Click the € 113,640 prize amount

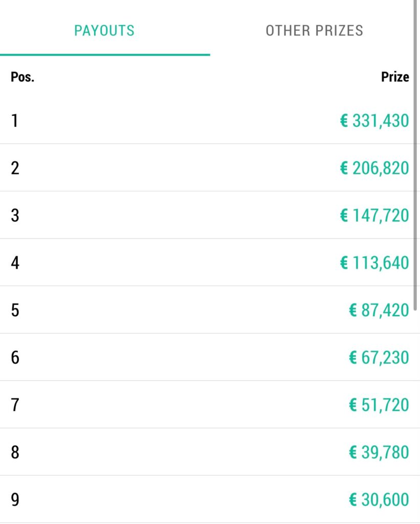tap(374, 263)
